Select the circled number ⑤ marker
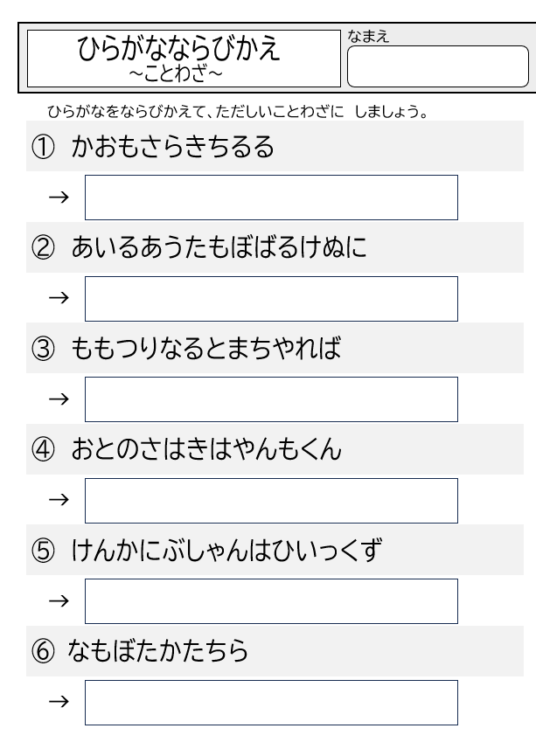Screen dimensions: 536x756 [x=43, y=550]
